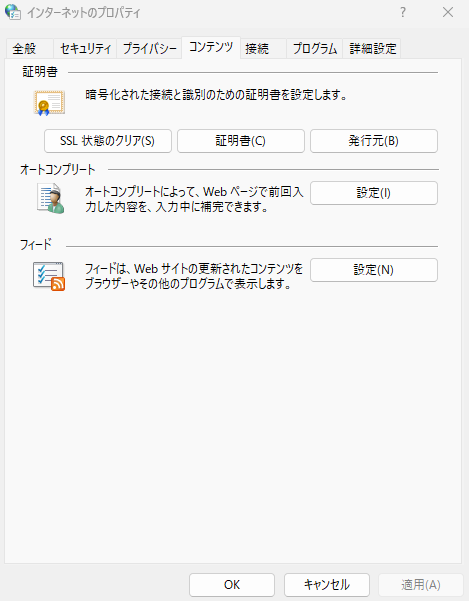Click the certificate ribbon icon
The image size is (469, 601).
coord(49,103)
